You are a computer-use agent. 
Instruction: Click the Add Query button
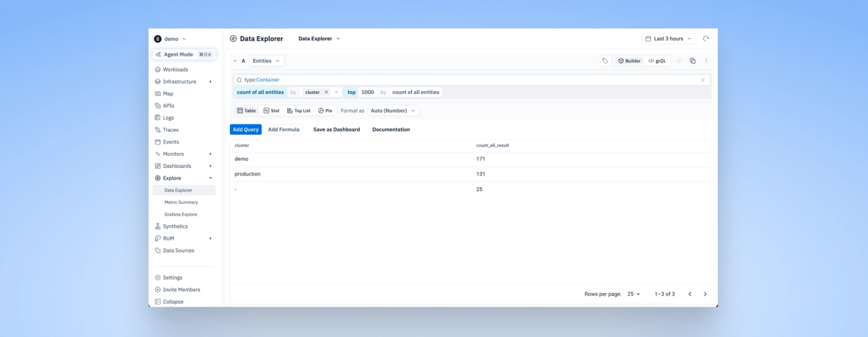[246, 129]
